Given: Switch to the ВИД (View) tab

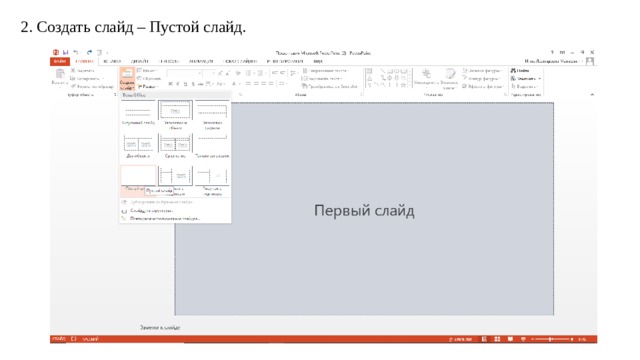Looking at the screenshot, I should click(x=318, y=61).
